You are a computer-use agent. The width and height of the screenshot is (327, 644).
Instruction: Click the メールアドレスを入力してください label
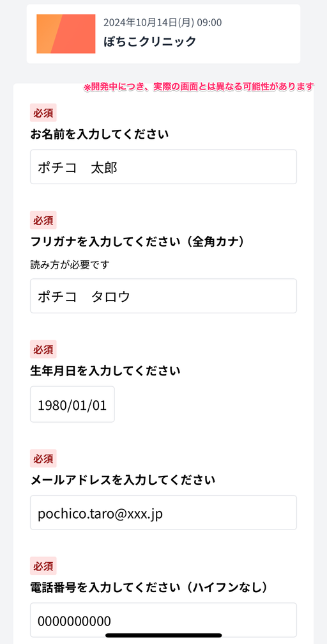(x=123, y=479)
